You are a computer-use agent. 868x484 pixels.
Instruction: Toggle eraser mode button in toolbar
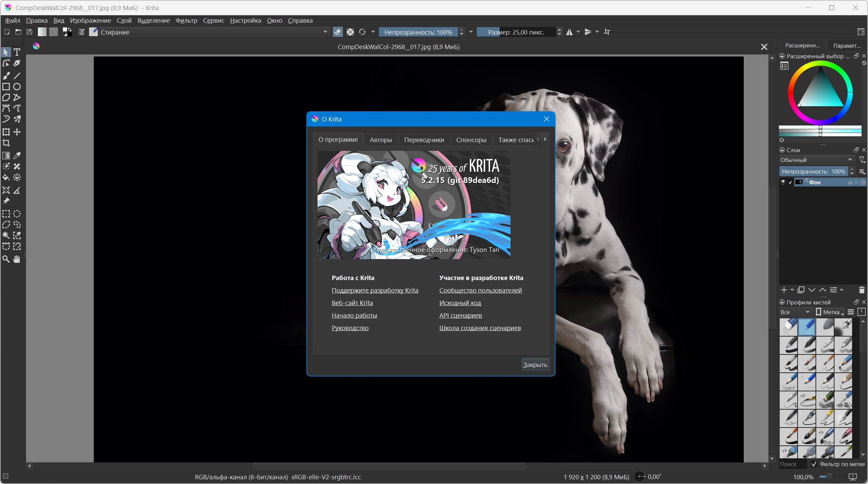coord(338,32)
